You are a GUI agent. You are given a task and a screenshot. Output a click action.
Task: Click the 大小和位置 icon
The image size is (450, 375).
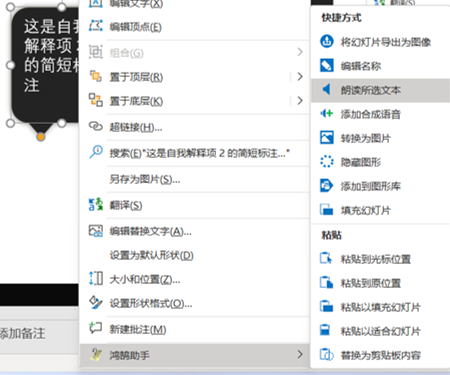click(x=96, y=278)
